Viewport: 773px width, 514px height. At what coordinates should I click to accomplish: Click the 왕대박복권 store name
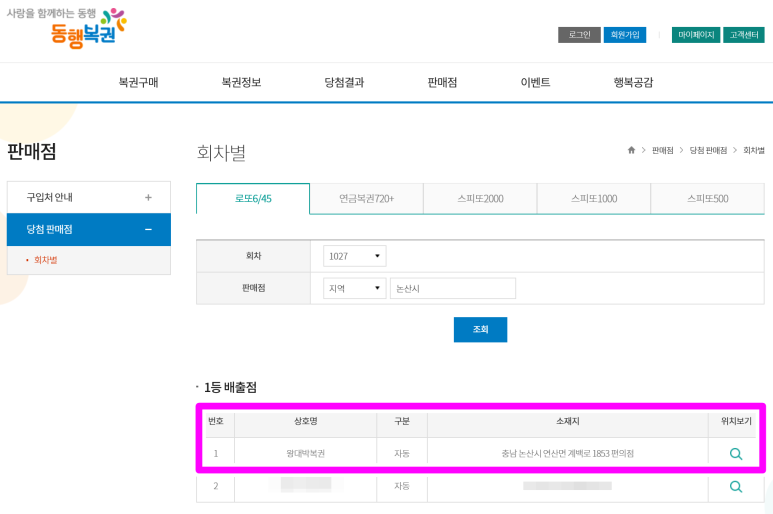coord(306,453)
